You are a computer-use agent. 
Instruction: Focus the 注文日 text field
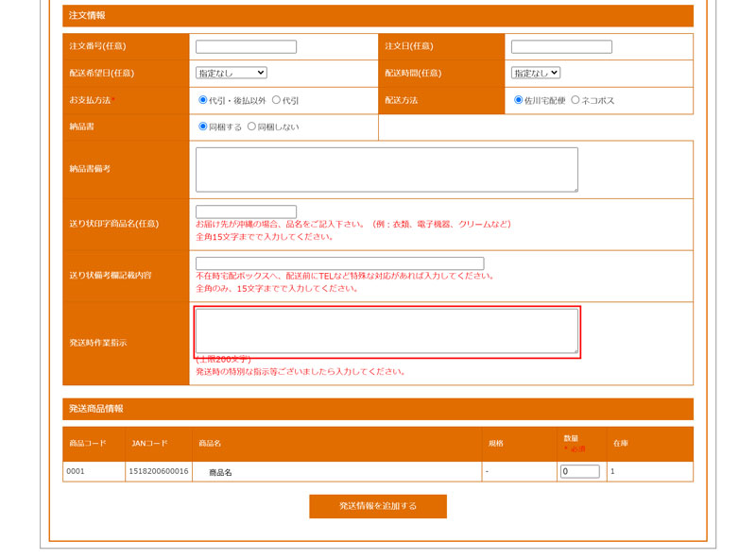pos(561,46)
